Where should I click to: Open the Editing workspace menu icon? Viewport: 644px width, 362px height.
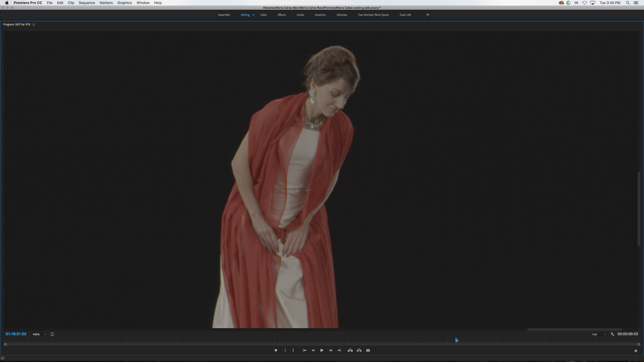(254, 15)
